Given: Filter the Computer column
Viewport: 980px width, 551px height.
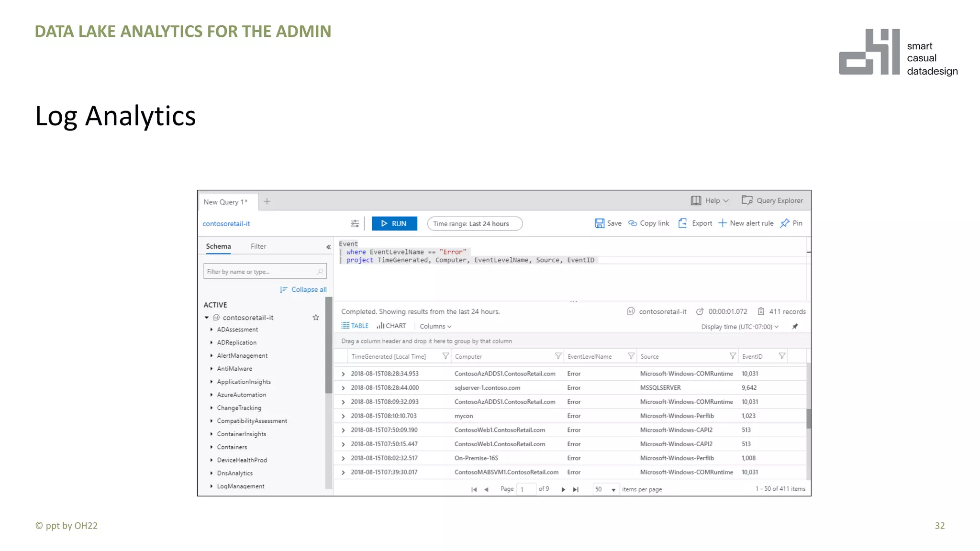Looking at the screenshot, I should [x=558, y=356].
